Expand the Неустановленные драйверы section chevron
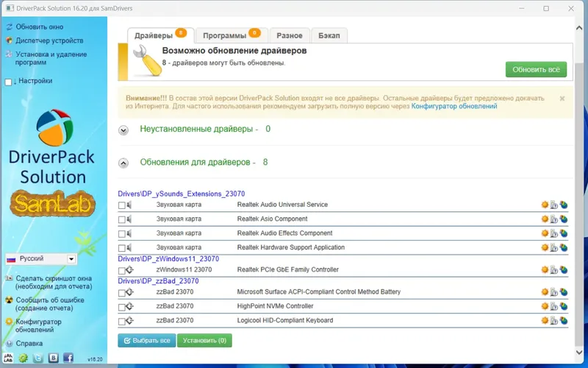This screenshot has width=588, height=368. pyautogui.click(x=123, y=130)
